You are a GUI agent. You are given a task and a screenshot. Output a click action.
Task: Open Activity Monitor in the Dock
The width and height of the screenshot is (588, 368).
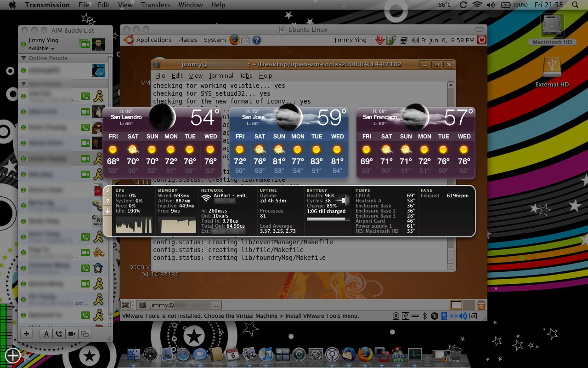pos(415,355)
